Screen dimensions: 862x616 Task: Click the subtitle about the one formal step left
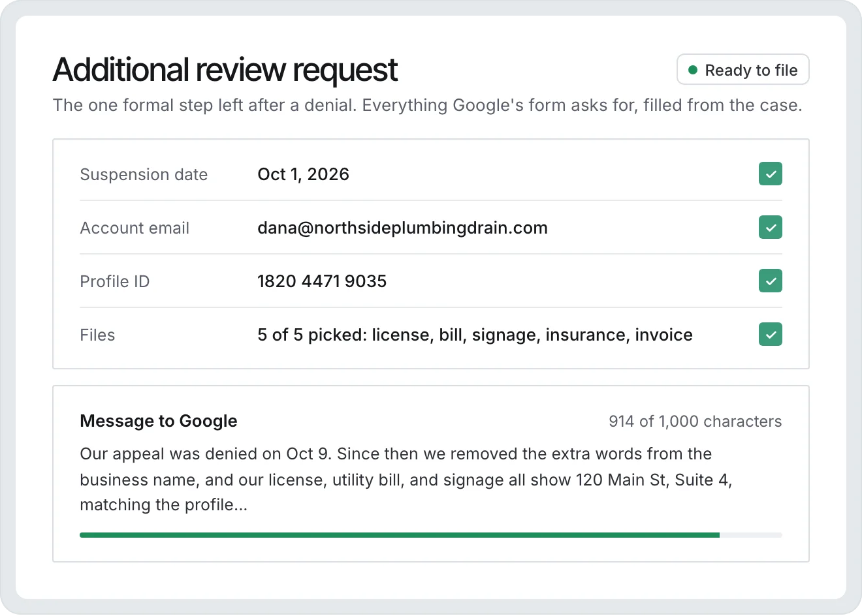click(428, 105)
